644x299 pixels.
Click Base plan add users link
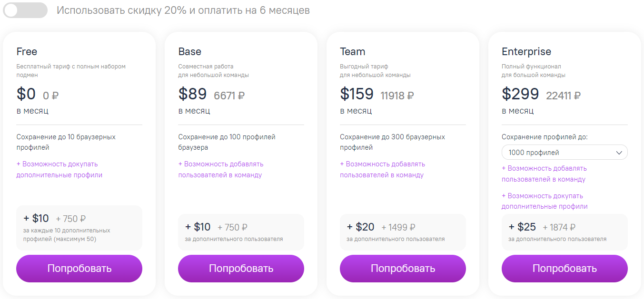click(x=221, y=169)
